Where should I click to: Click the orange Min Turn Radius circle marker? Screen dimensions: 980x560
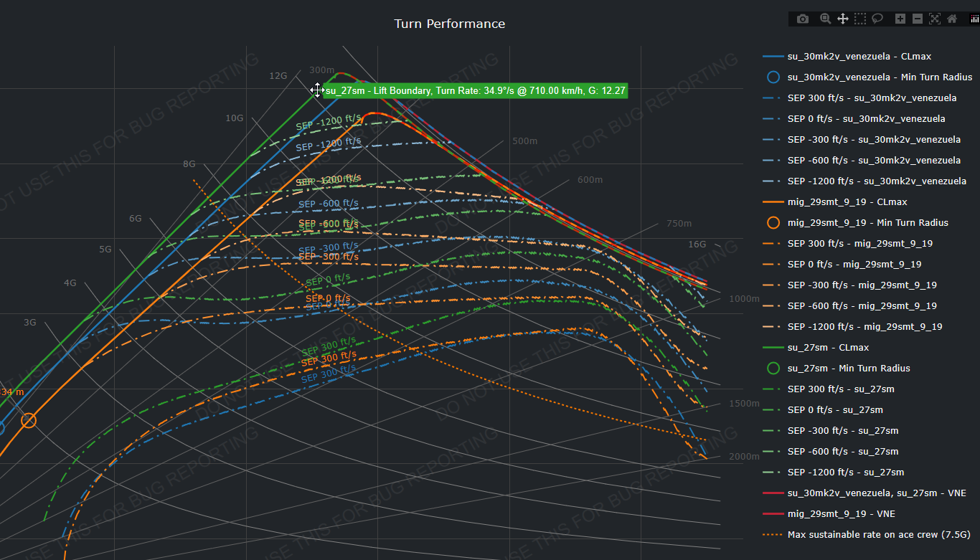point(29,420)
